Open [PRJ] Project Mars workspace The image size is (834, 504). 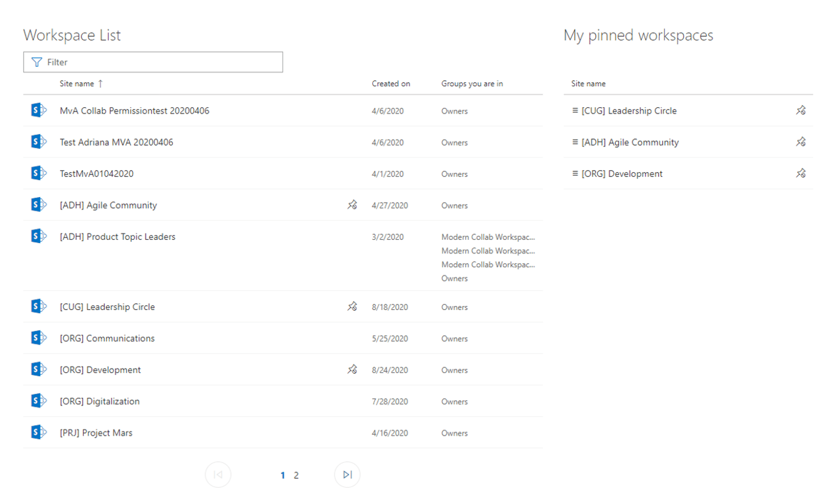(x=96, y=433)
